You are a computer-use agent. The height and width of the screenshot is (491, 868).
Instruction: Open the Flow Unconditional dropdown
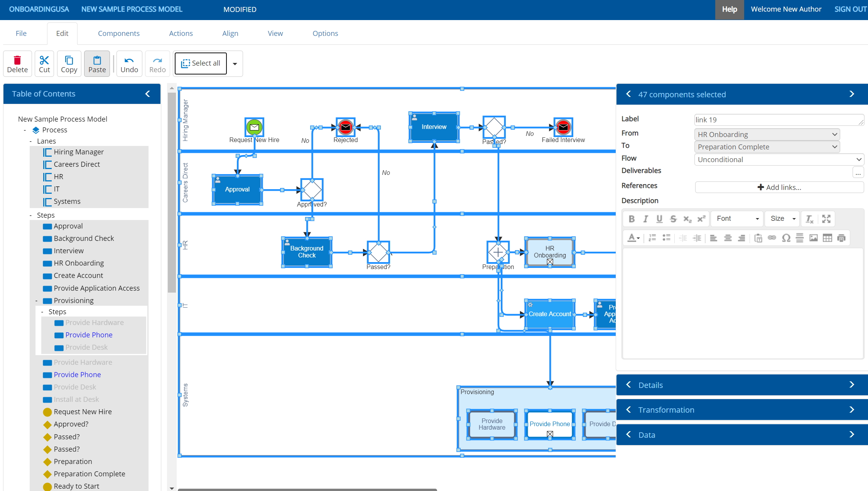pyautogui.click(x=778, y=159)
